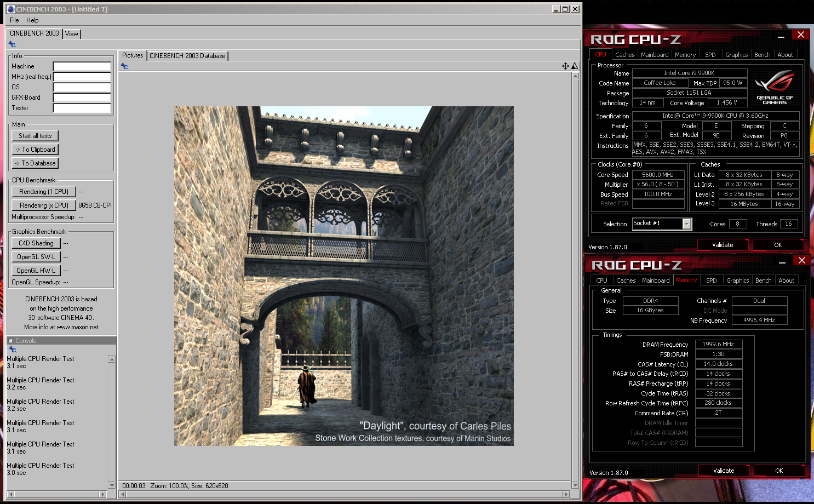Switch to the Pictures tab
Screen dimensions: 814x504
point(133,55)
